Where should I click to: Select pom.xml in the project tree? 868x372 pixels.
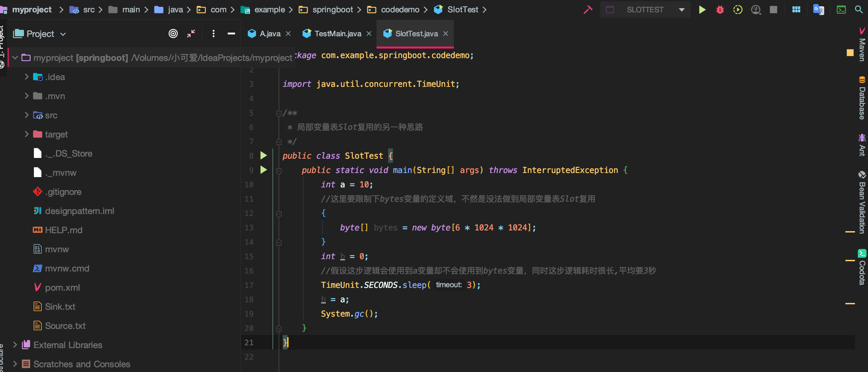click(62, 288)
